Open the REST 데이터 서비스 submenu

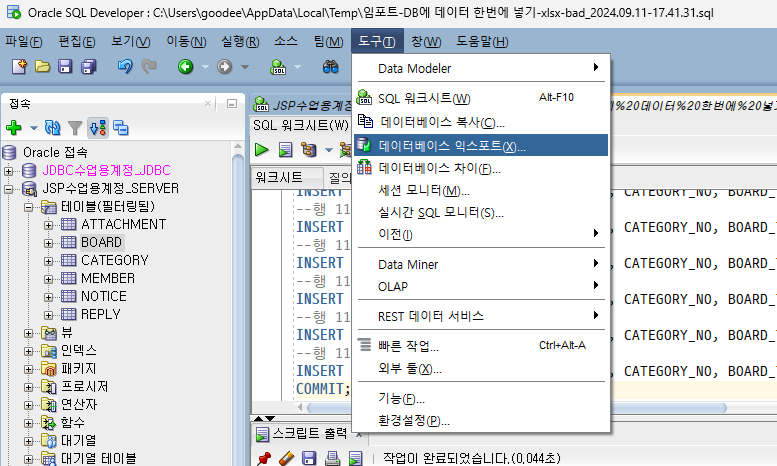[481, 316]
